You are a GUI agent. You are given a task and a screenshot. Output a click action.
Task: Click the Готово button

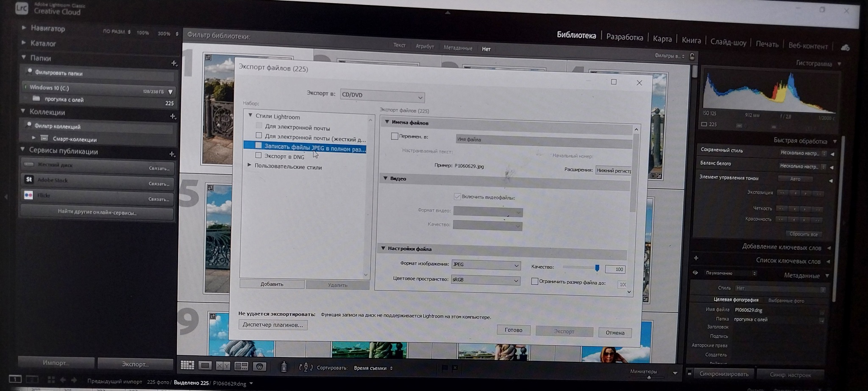513,330
